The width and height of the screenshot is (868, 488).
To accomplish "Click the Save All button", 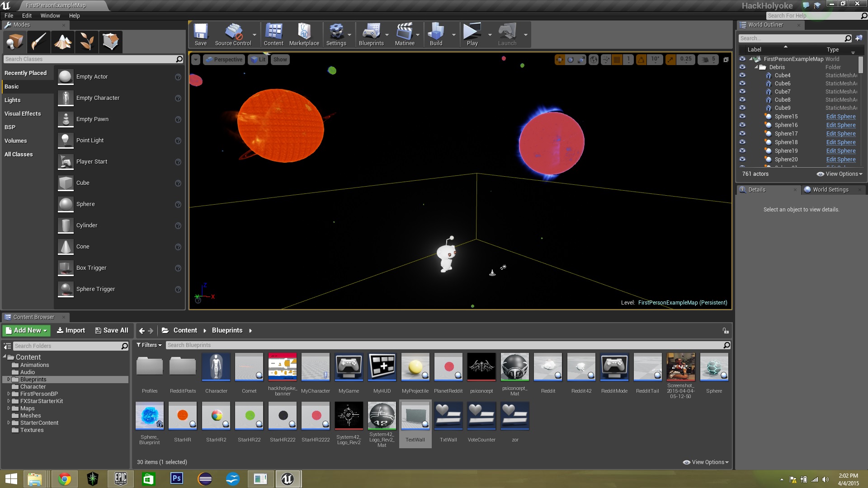I will [x=112, y=330].
